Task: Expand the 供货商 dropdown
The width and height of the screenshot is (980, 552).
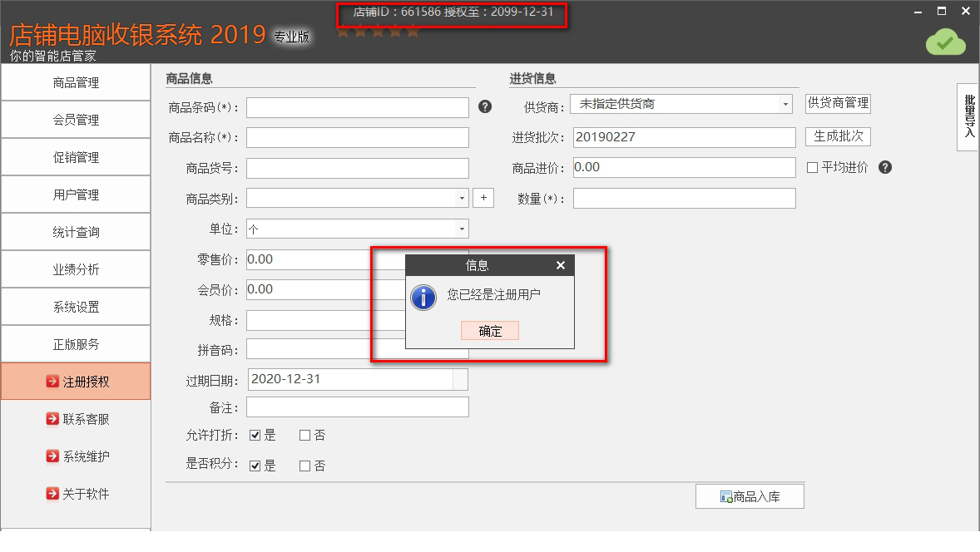Action: point(785,104)
